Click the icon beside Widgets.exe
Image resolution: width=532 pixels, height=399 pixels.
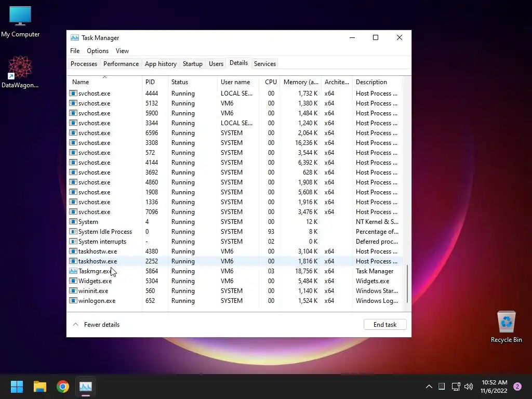pos(73,281)
